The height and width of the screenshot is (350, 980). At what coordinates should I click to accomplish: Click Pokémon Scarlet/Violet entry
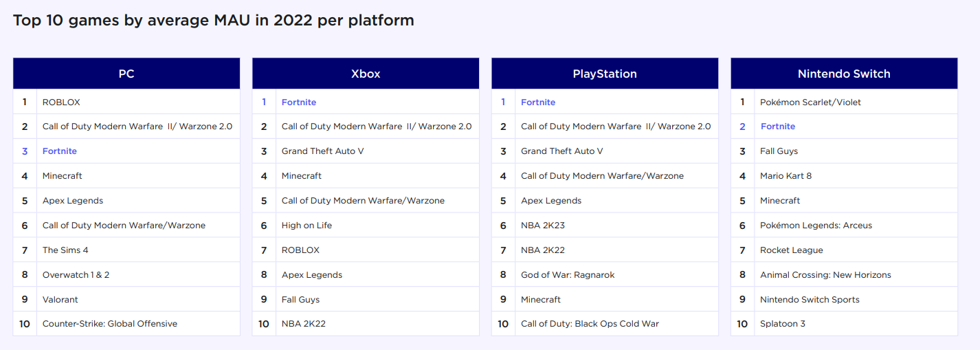coord(810,102)
